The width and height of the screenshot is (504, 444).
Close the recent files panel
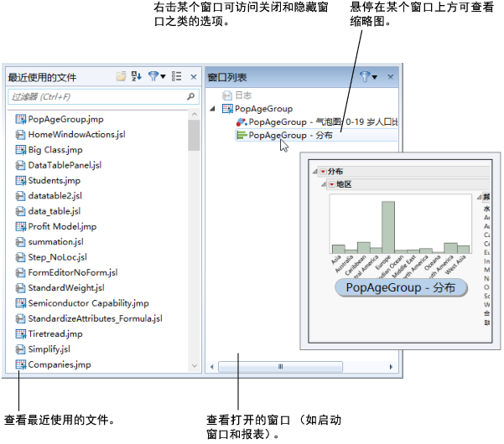(194, 77)
